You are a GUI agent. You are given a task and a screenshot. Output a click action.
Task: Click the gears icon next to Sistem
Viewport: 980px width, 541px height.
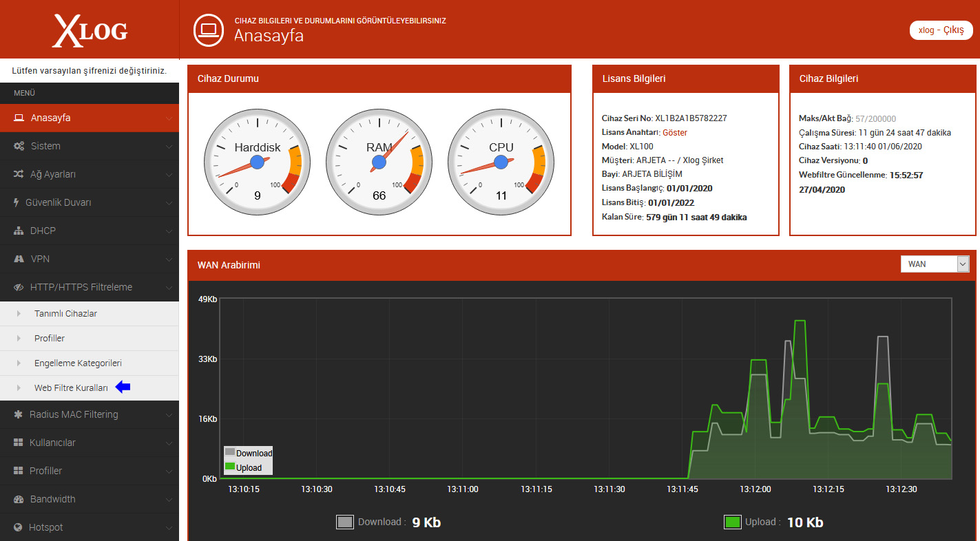point(19,146)
